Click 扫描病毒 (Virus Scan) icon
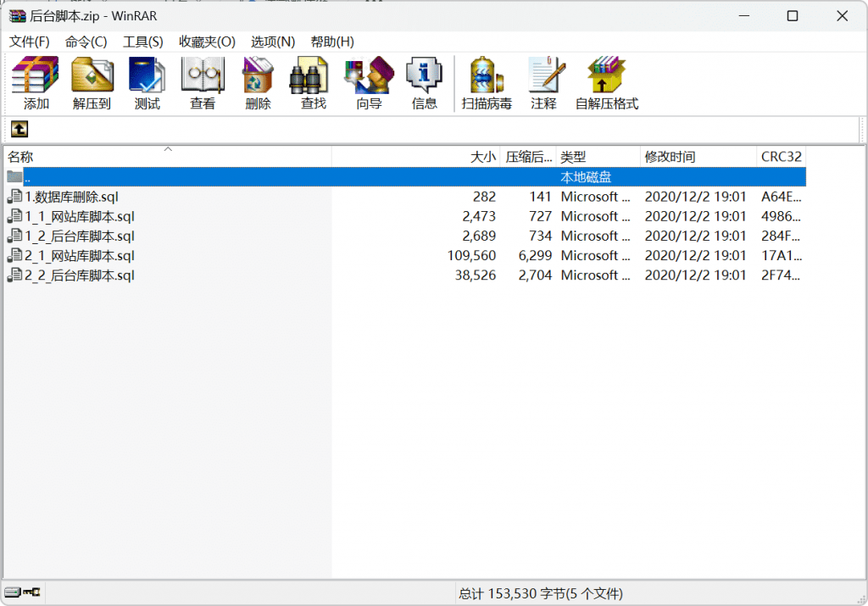Image resolution: width=868 pixels, height=606 pixels. click(x=487, y=83)
